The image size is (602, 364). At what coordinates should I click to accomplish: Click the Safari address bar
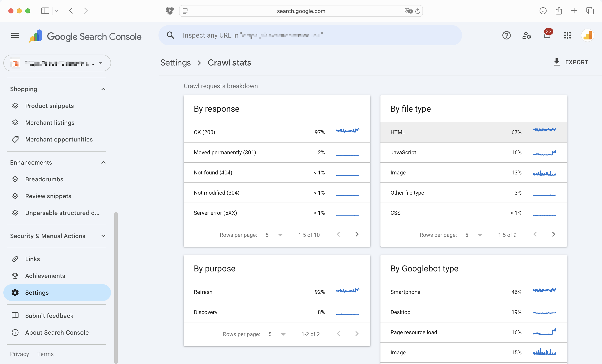tap(301, 11)
